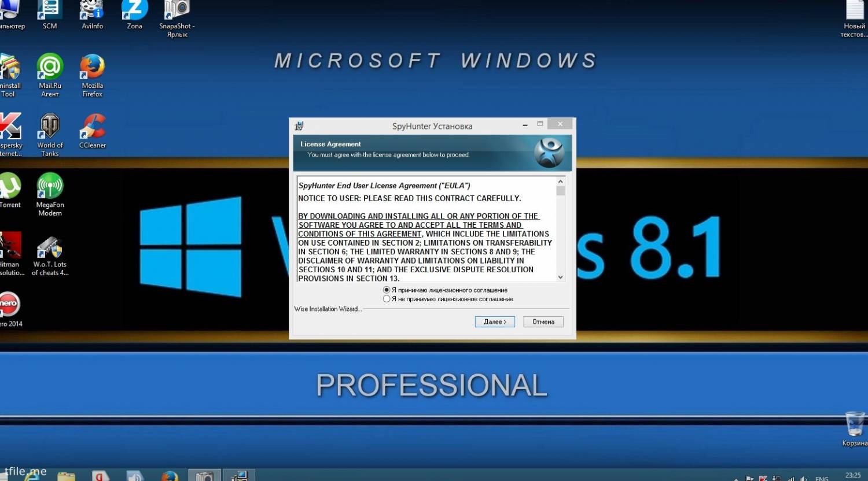Open the uTorrent desktop icon
Image resolution: width=868 pixels, height=481 pixels.
(10, 191)
